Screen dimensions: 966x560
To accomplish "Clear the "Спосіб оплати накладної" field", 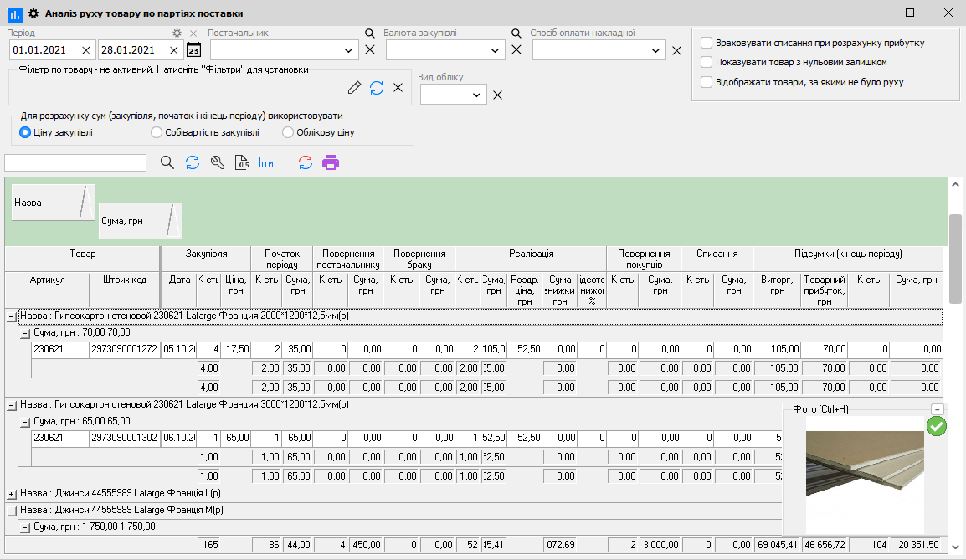I will coord(676,51).
